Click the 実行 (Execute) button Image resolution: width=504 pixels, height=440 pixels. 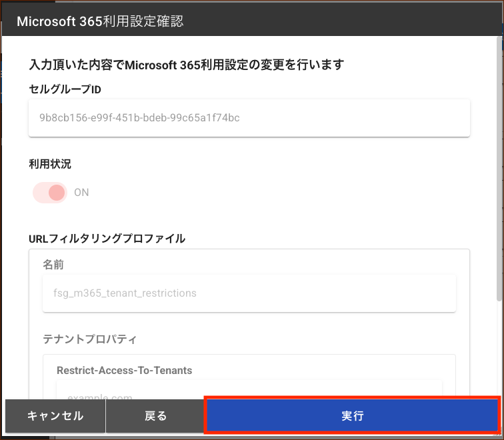[x=352, y=415]
